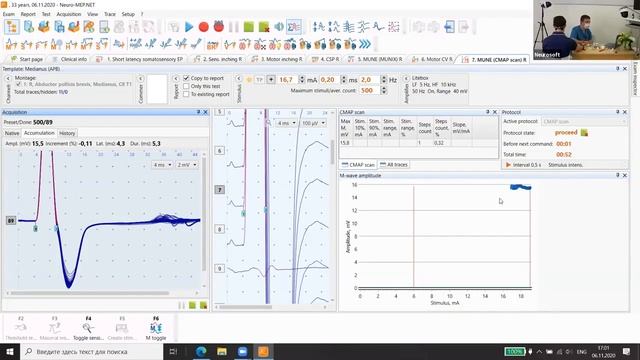Open the Exam menu

pyautogui.click(x=9, y=14)
